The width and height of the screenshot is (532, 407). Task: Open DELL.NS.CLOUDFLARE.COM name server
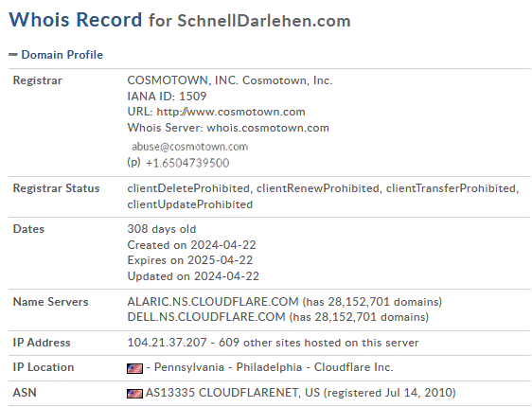click(x=206, y=317)
